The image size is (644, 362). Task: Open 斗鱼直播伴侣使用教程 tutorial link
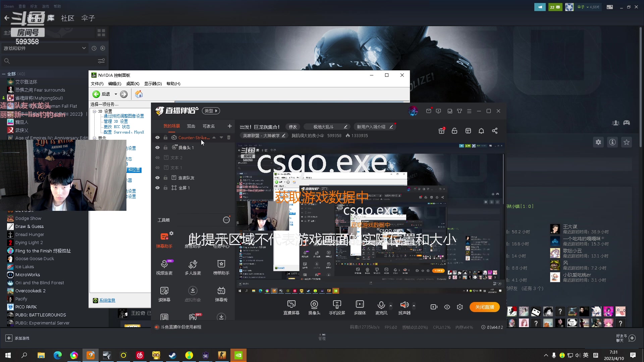[x=181, y=327]
